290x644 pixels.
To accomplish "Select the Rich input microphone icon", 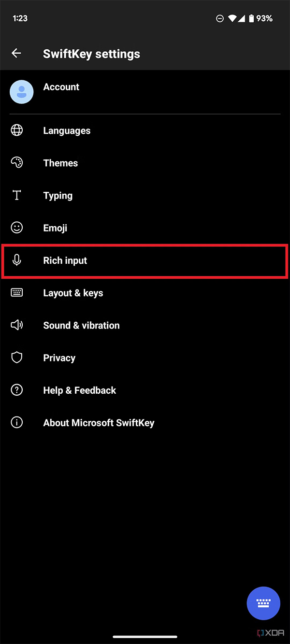I will (x=17, y=260).
